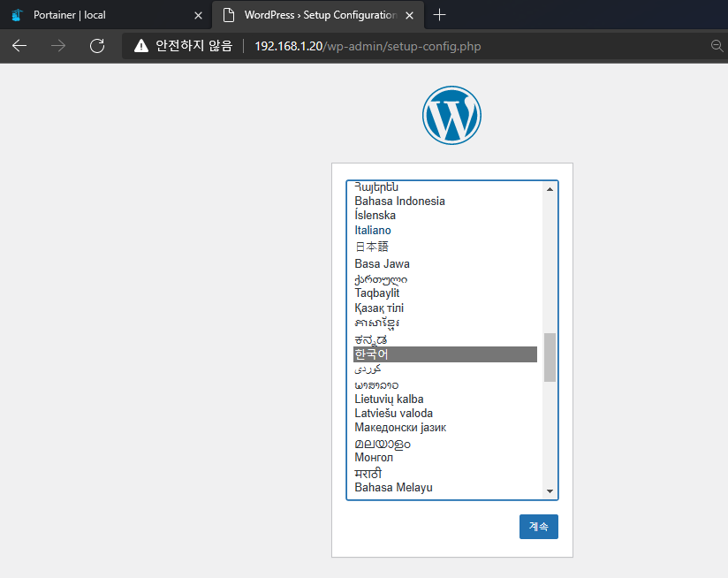Select Italiano language option

click(445, 231)
